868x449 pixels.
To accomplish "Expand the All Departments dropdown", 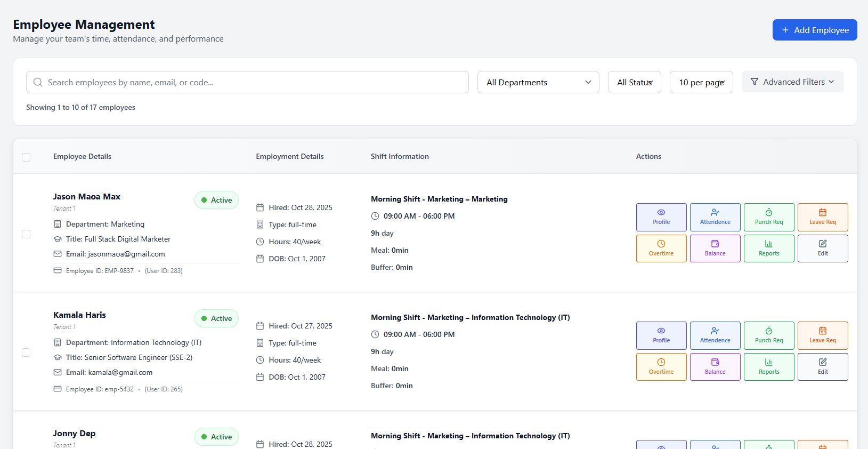I will (538, 82).
